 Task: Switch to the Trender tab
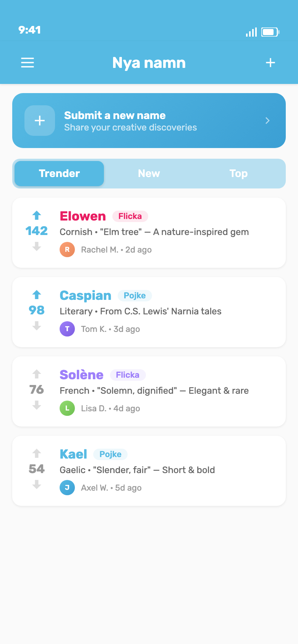tap(59, 174)
